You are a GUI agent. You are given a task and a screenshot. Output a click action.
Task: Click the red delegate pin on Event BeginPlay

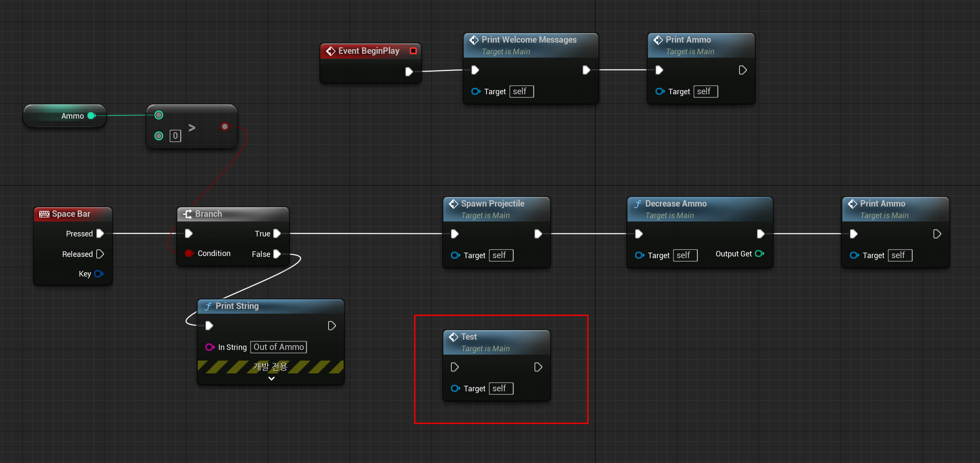point(413,51)
